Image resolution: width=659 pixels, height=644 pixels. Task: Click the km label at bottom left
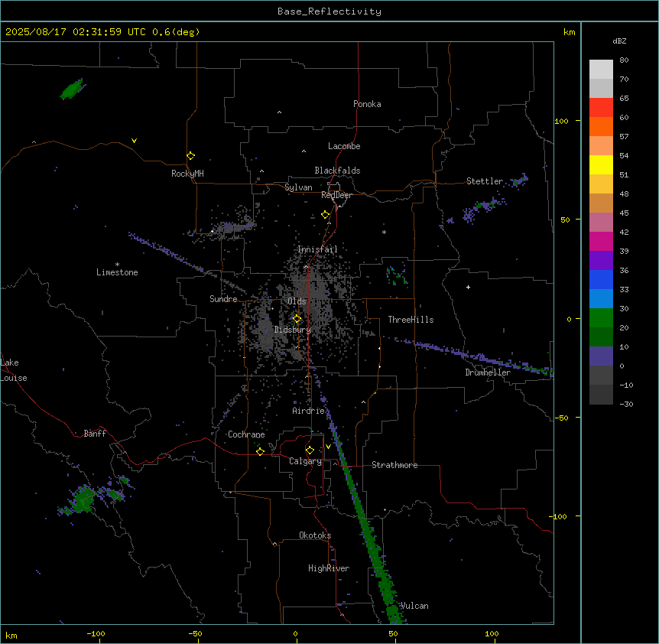click(x=11, y=635)
